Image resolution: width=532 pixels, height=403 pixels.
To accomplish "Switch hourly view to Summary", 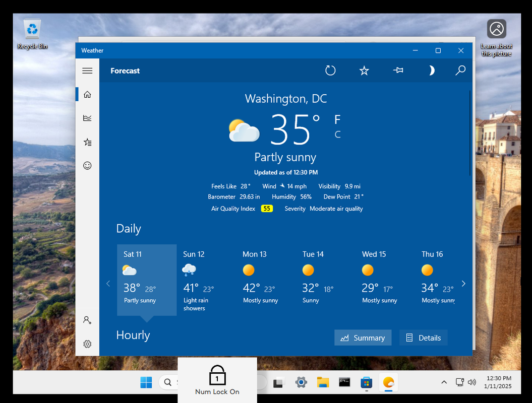I will 363,338.
